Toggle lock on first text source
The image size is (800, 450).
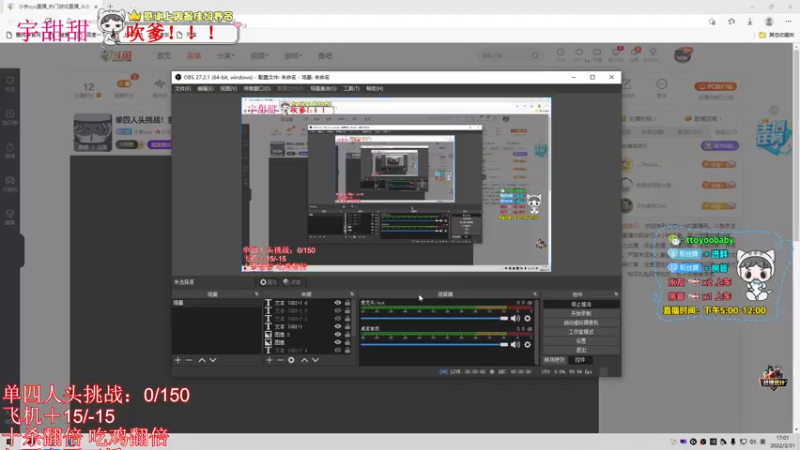347,303
